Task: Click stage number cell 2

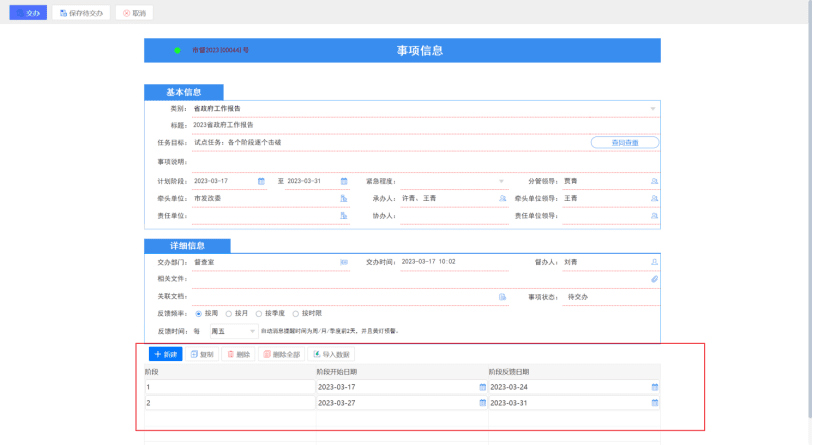Action: point(230,403)
